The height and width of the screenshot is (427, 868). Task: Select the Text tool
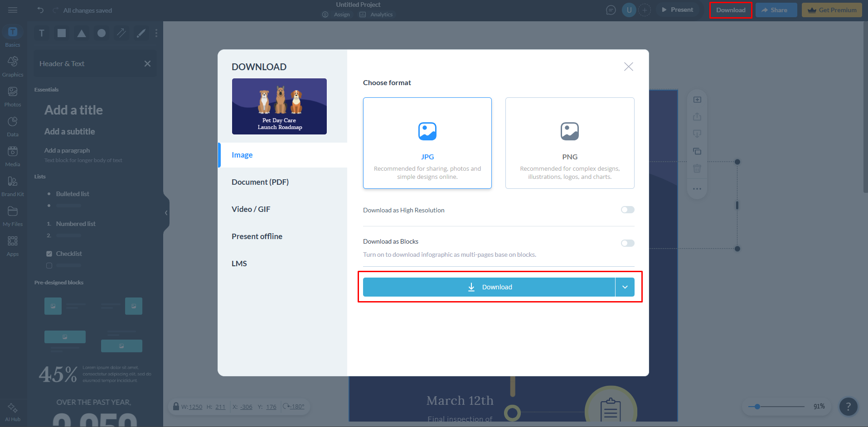pos(41,33)
